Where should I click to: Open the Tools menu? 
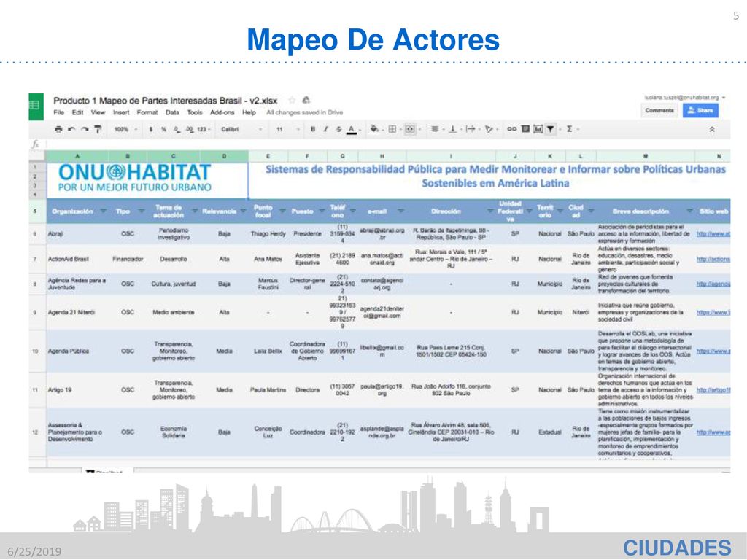coord(195,113)
